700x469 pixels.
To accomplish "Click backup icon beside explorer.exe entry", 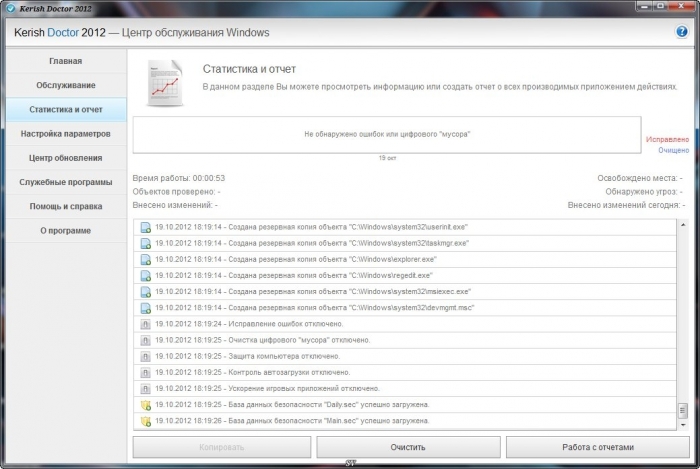I will pyautogui.click(x=145, y=260).
